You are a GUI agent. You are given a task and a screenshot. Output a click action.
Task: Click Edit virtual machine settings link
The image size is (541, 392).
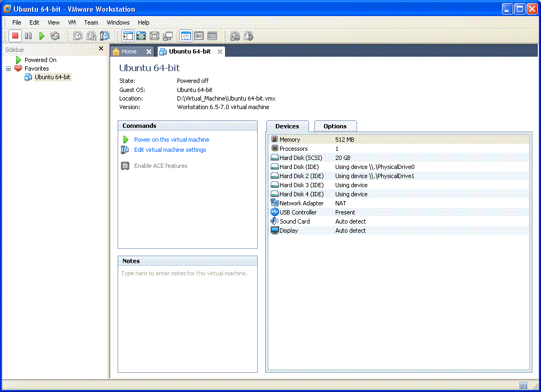(x=170, y=150)
